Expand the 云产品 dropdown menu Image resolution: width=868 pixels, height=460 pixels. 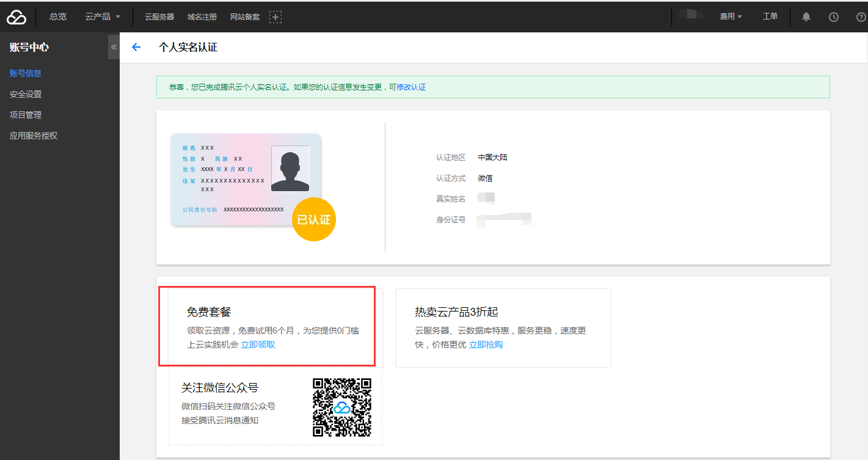coord(103,16)
